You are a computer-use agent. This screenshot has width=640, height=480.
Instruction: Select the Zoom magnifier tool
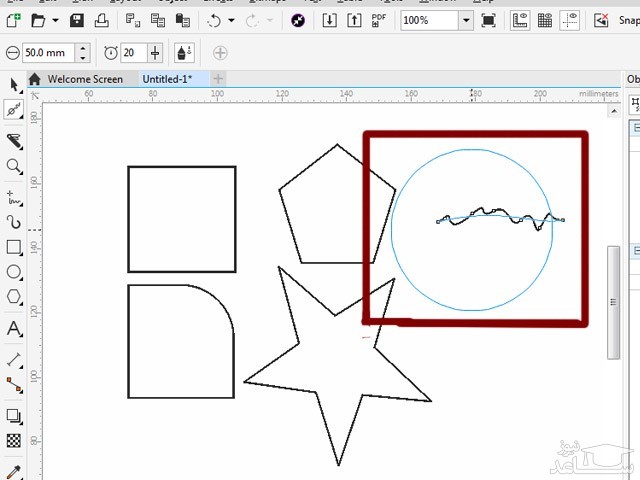pos(14,166)
